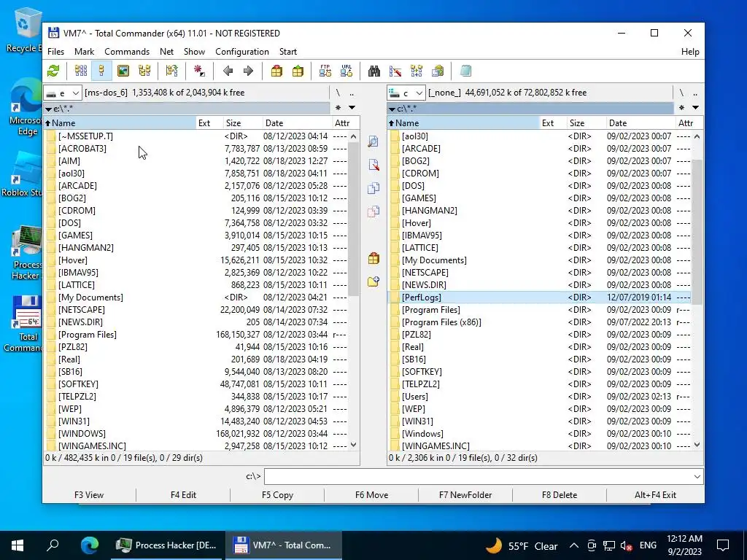747x560 pixels.
Task: Open the left panel directory history arrow
Action: pyautogui.click(x=352, y=108)
